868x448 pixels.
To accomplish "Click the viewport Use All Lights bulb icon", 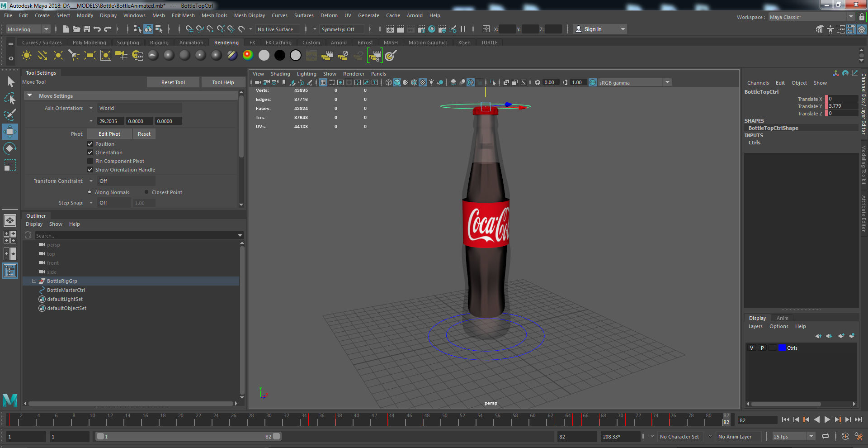I will tap(431, 82).
